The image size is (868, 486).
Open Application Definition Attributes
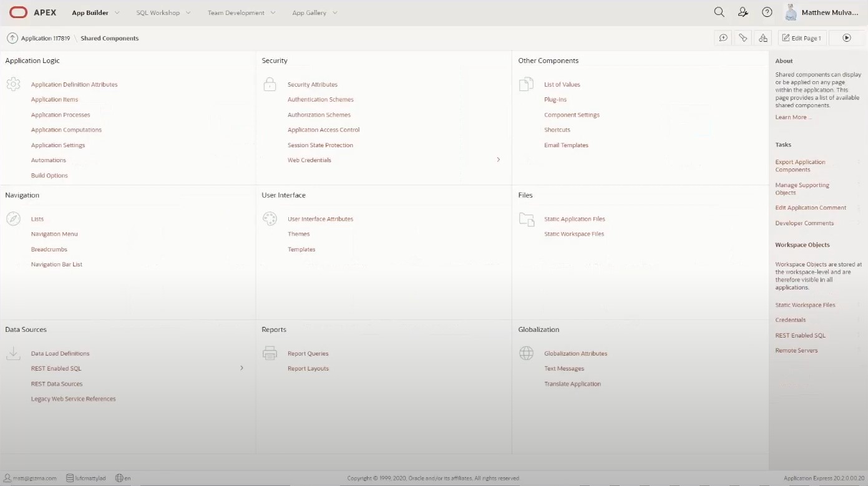pyautogui.click(x=74, y=84)
